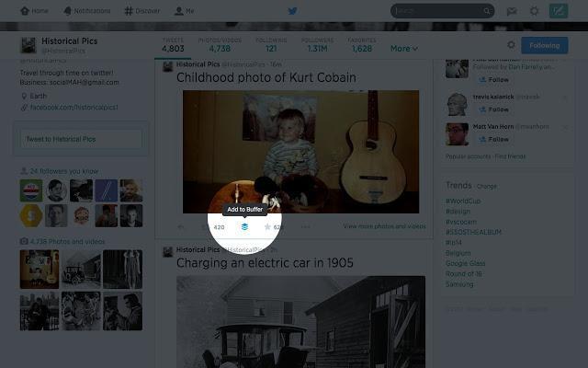The height and width of the screenshot is (368, 588).
Task: Toggle the Following button for Historical Pics
Action: [545, 45]
